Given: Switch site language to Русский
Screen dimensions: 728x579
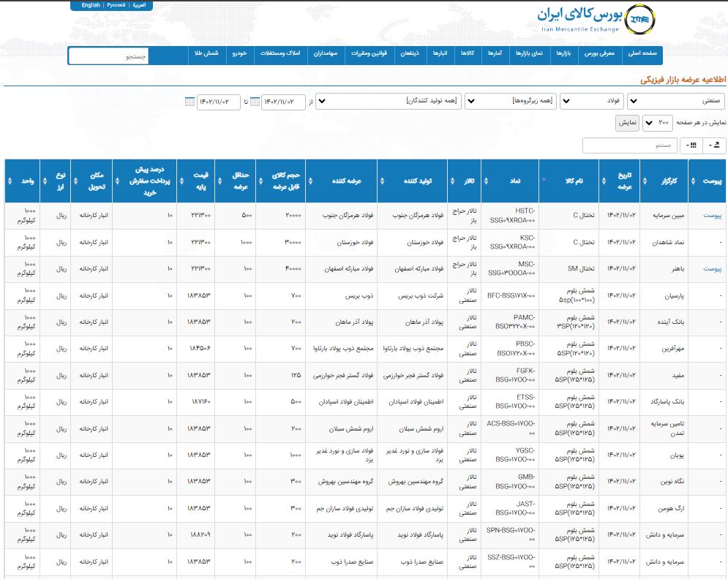Looking at the screenshot, I should point(116,5).
